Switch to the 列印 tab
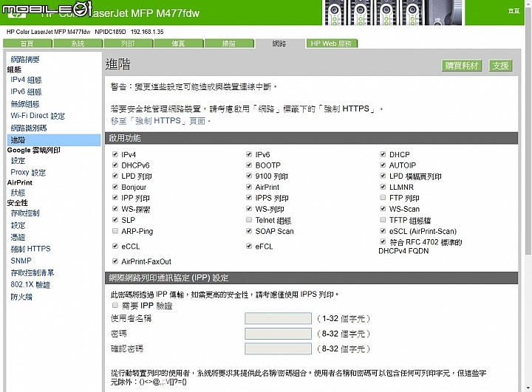The image size is (532, 392). click(129, 44)
